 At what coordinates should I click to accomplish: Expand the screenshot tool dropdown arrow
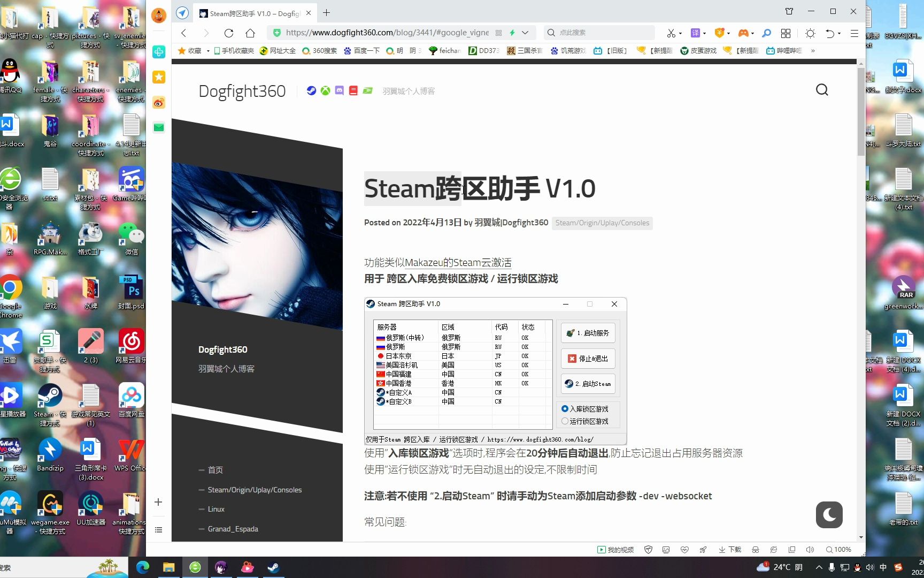point(680,33)
